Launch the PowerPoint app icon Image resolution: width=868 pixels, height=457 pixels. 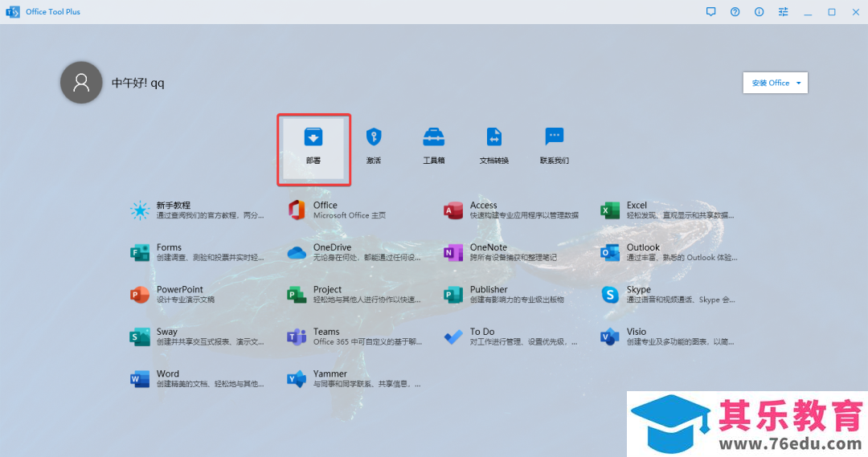click(140, 294)
